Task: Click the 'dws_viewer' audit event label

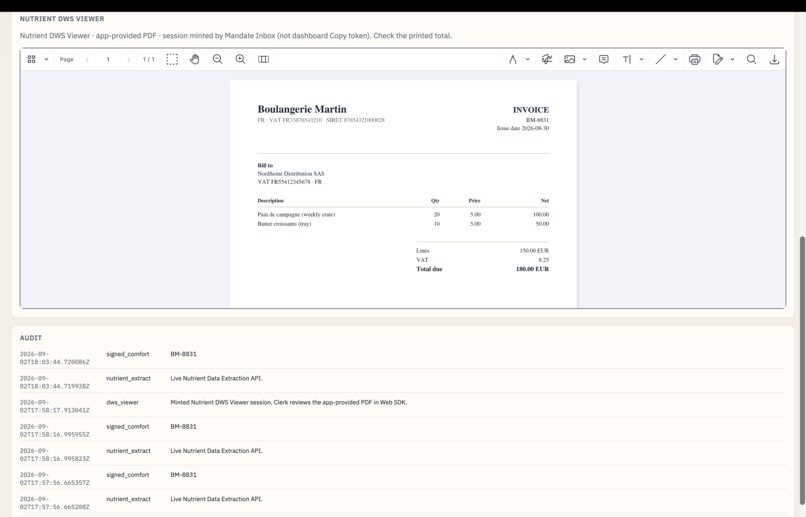Action: 122,402
